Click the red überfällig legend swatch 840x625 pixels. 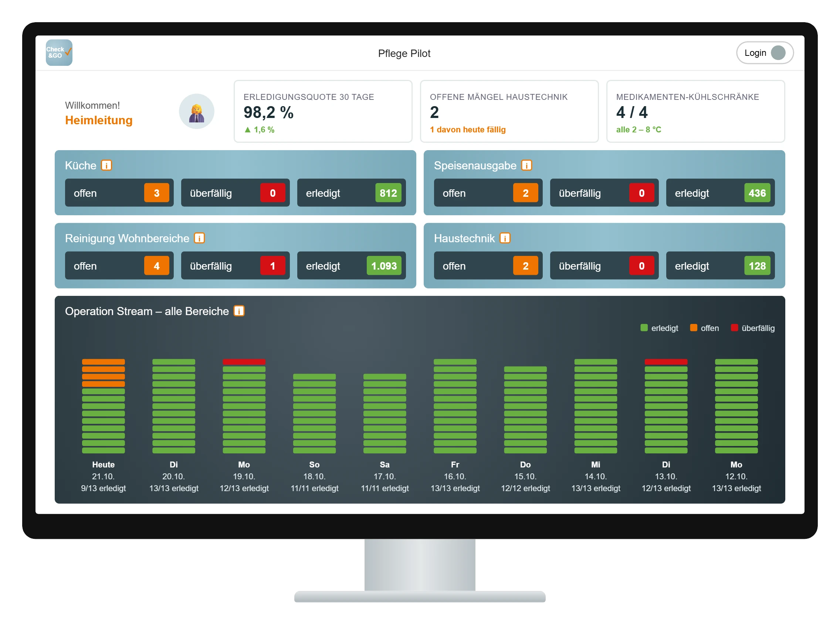(735, 328)
